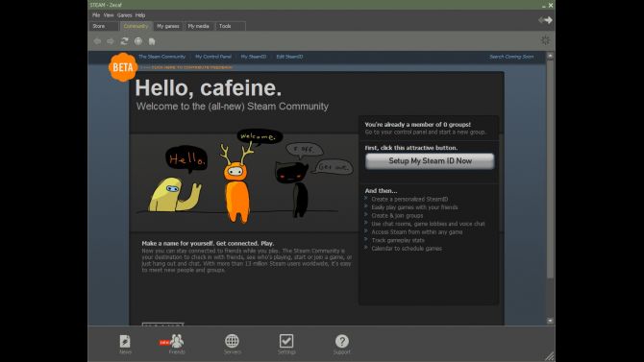Click You're already a member of 0 groups text
This screenshot has width=644, height=362.
(x=418, y=125)
